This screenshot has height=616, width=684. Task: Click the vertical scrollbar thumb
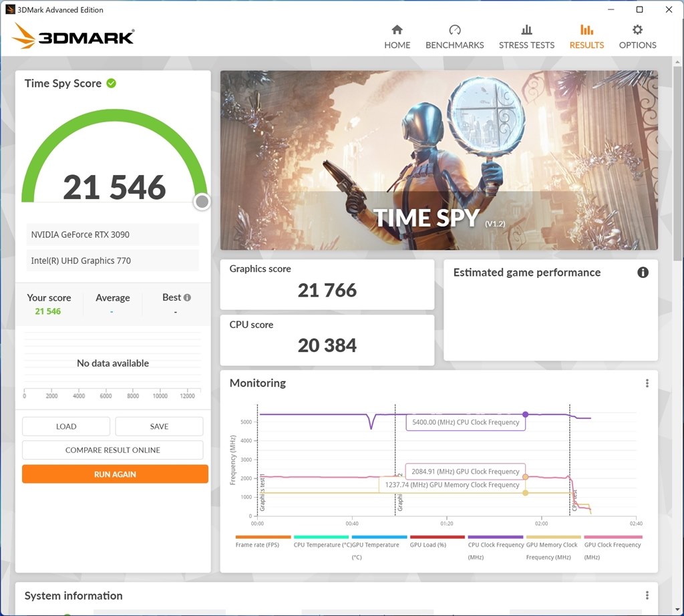point(677,164)
